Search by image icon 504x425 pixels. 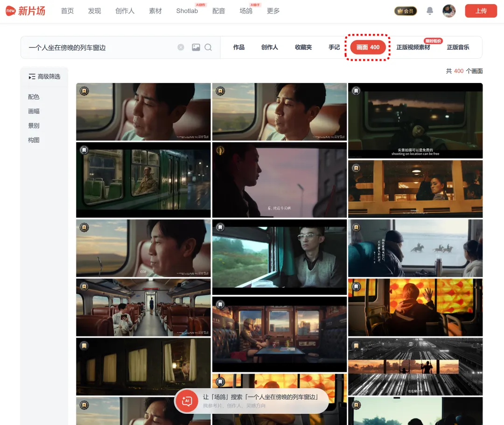(196, 47)
